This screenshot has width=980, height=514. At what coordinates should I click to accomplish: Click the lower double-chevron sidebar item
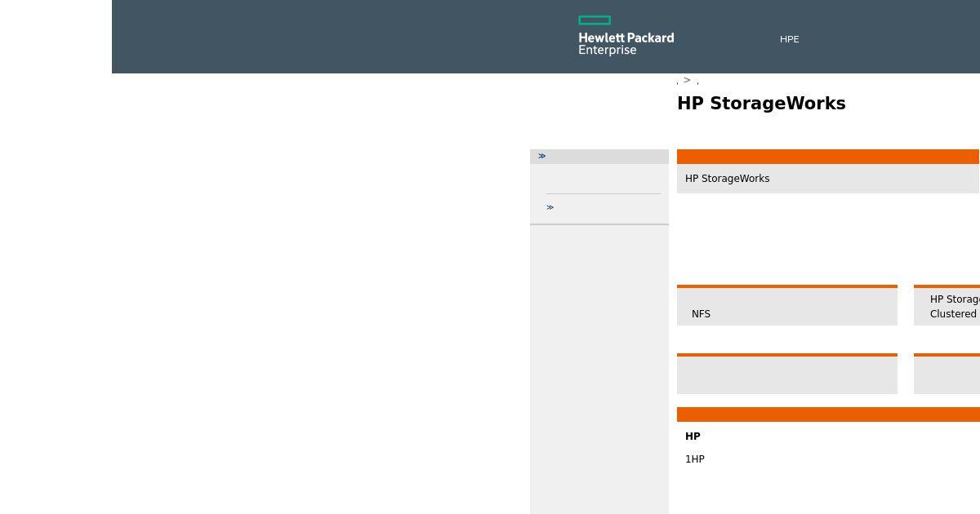pyautogui.click(x=550, y=207)
